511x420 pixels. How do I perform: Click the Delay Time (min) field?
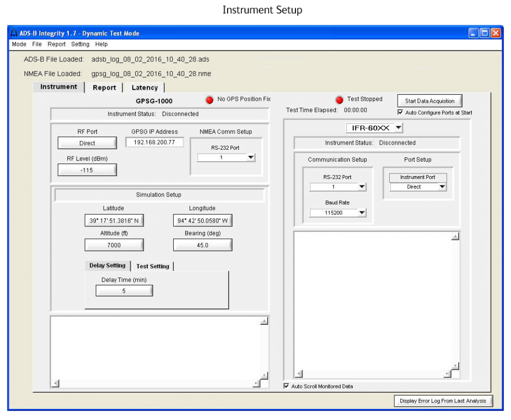[x=124, y=291]
